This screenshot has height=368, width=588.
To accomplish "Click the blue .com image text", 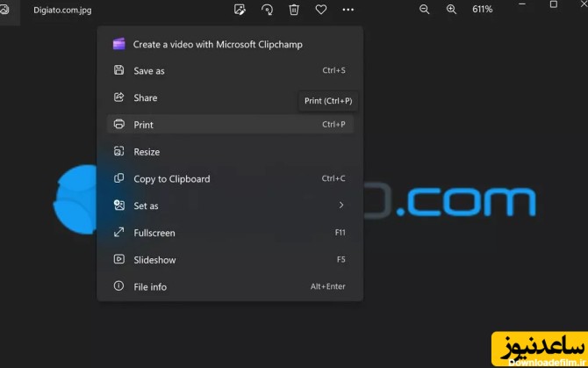I will [x=466, y=203].
